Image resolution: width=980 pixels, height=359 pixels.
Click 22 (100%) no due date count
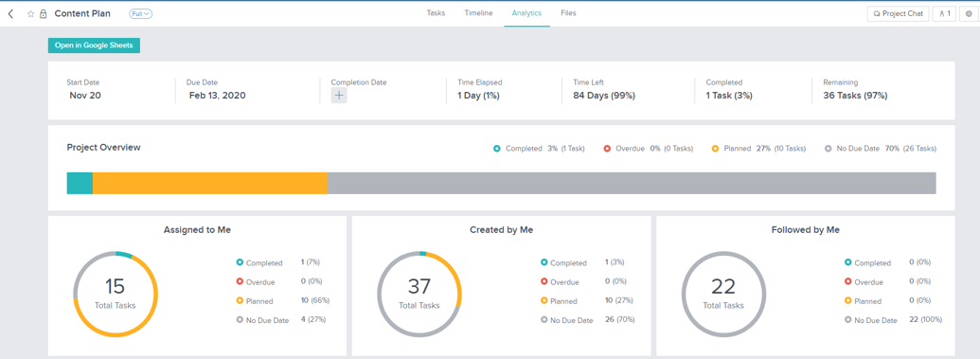[926, 319]
